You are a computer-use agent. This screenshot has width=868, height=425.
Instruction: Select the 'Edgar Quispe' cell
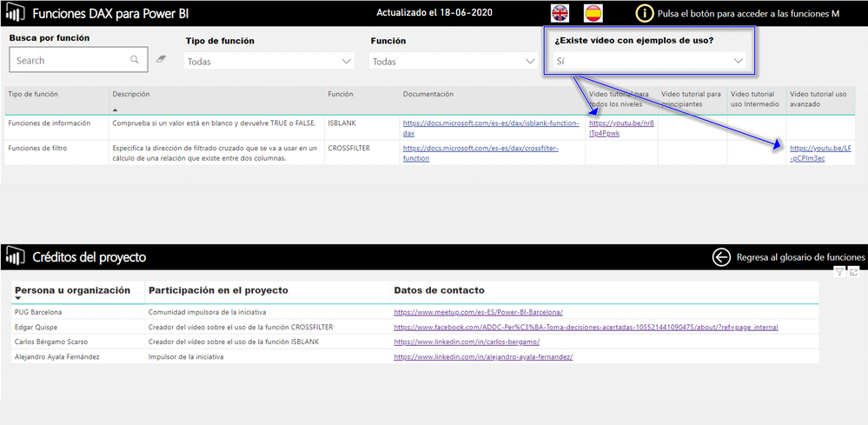pos(36,327)
